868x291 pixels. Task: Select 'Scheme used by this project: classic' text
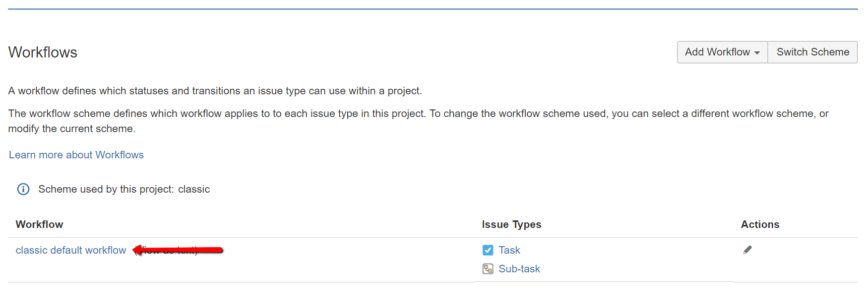click(124, 189)
